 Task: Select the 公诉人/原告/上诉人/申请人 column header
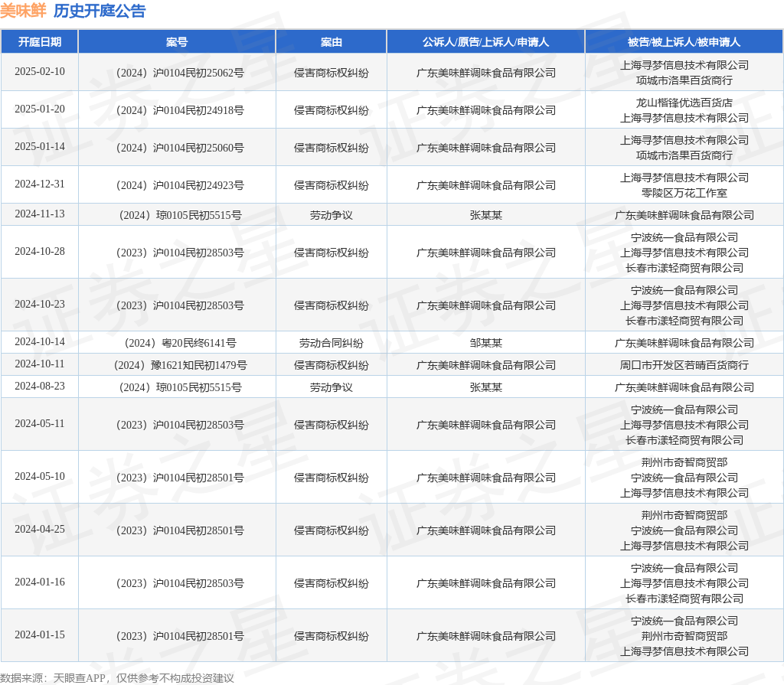point(485,42)
